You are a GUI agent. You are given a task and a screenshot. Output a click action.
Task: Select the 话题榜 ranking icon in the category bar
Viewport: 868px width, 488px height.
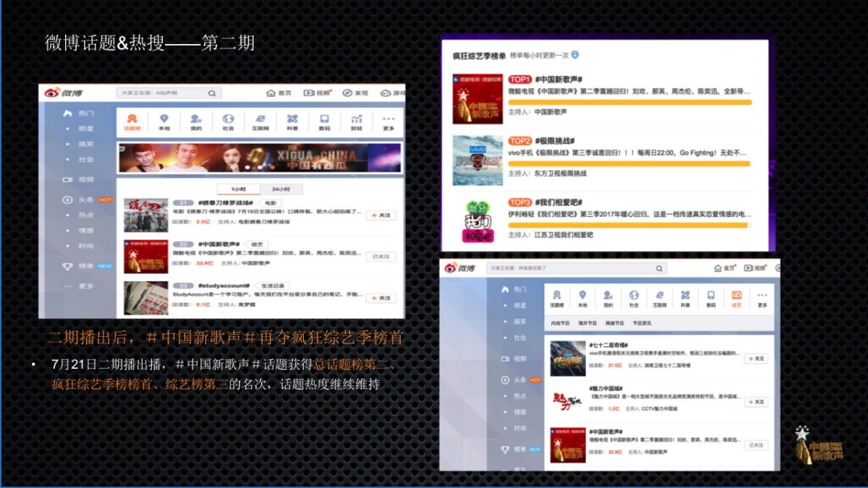point(132,118)
